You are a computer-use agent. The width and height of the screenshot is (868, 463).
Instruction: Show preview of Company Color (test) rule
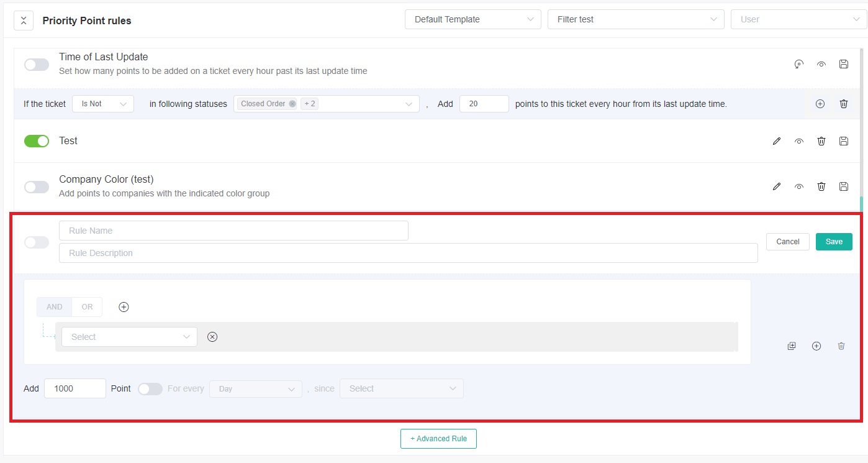pyautogui.click(x=798, y=186)
